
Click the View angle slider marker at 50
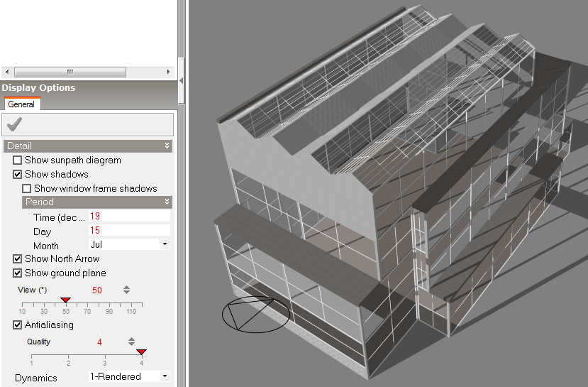pos(65,301)
